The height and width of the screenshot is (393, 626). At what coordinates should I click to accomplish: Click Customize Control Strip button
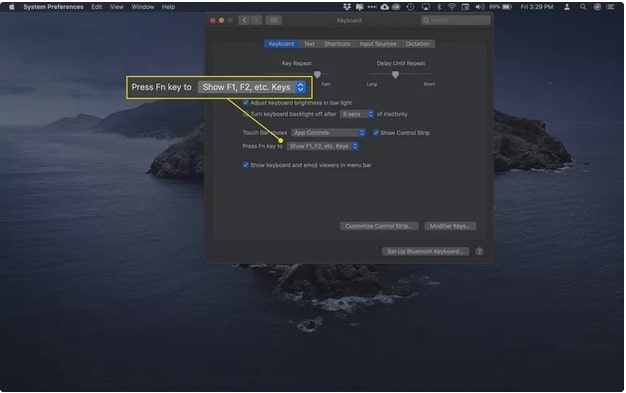point(379,226)
